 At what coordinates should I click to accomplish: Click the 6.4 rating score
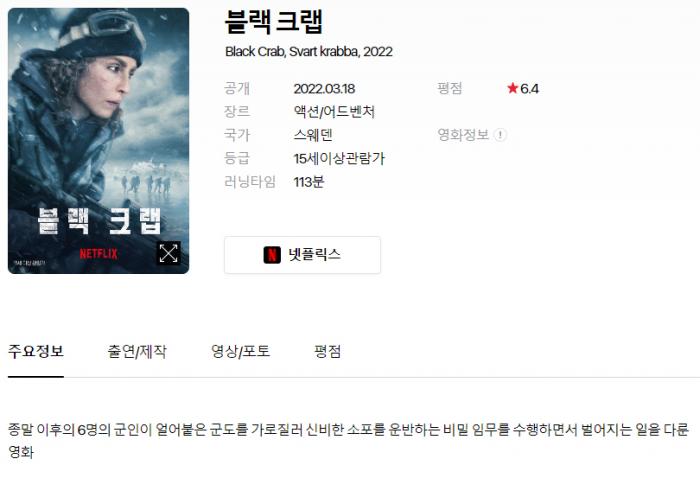click(x=529, y=88)
